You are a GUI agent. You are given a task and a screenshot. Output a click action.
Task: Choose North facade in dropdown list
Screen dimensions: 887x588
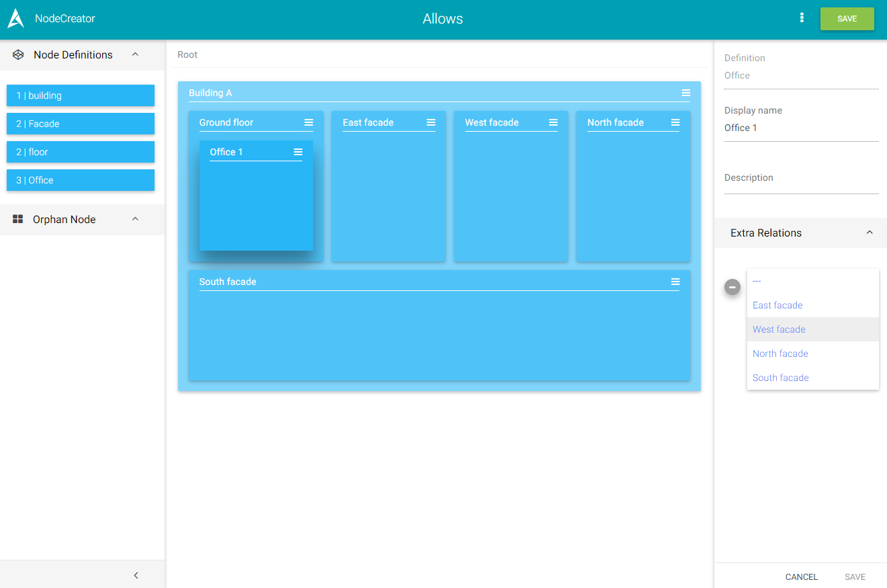780,353
